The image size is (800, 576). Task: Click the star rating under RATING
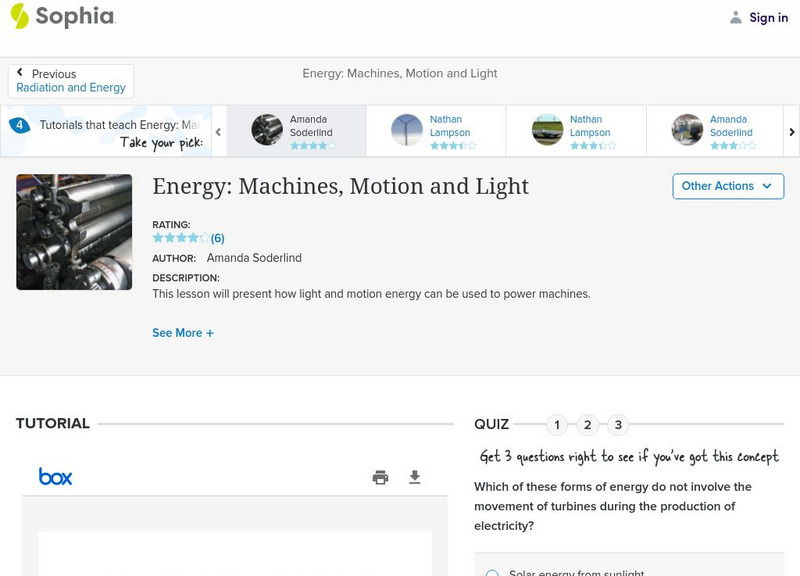point(181,238)
